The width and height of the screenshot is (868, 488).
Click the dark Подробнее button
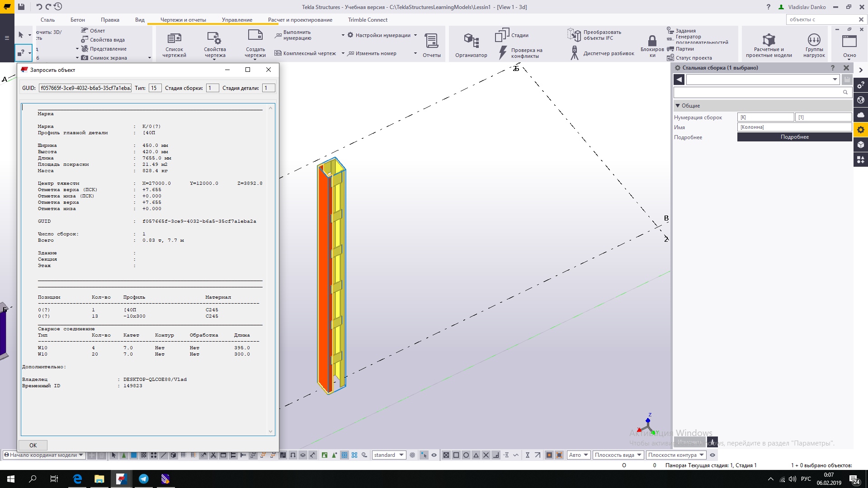(x=794, y=137)
